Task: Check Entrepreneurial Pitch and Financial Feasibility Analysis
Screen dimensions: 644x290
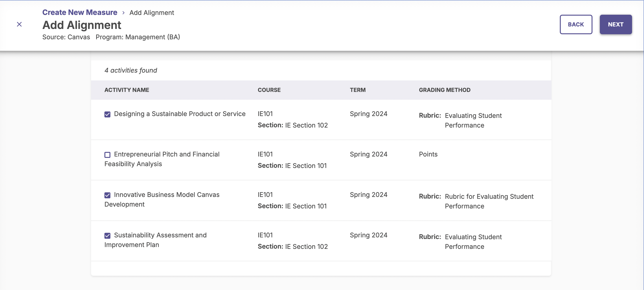Action: [x=107, y=155]
